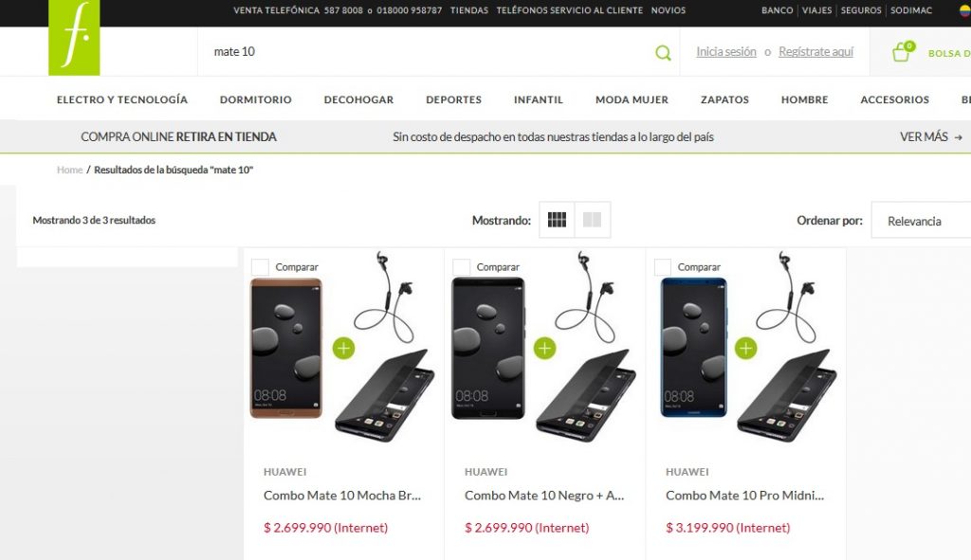This screenshot has width=971, height=560.
Task: Switch to two-column grid view icon
Action: coord(592,220)
